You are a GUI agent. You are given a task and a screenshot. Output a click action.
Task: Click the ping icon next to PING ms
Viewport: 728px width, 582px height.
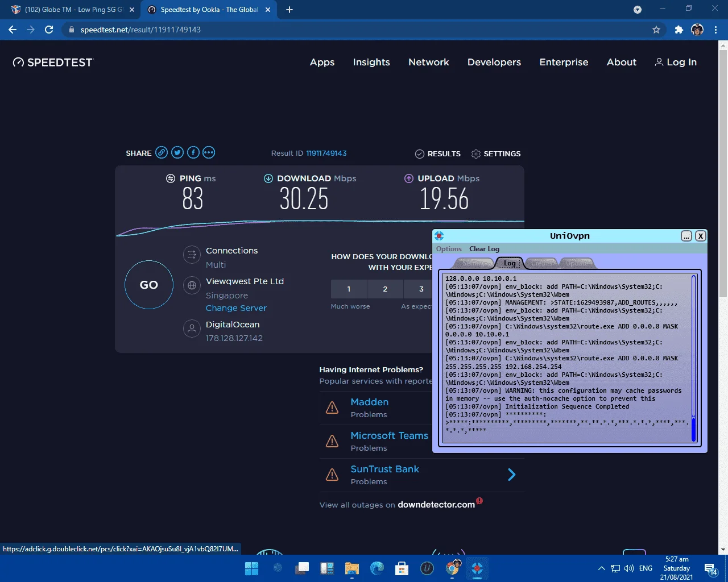171,178
